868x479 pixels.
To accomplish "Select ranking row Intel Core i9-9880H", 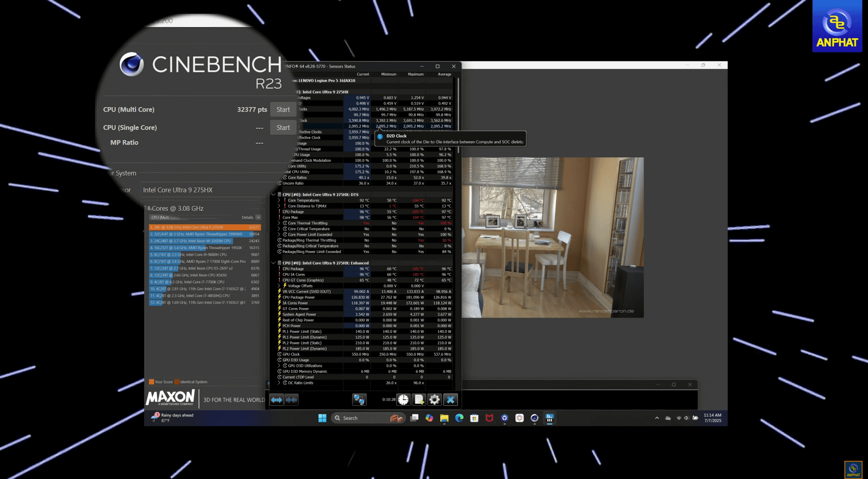I will pos(205,255).
